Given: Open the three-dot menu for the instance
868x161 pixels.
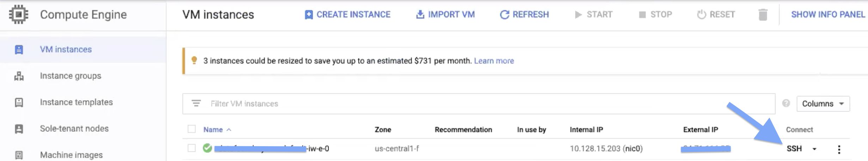Looking at the screenshot, I should pos(839,149).
